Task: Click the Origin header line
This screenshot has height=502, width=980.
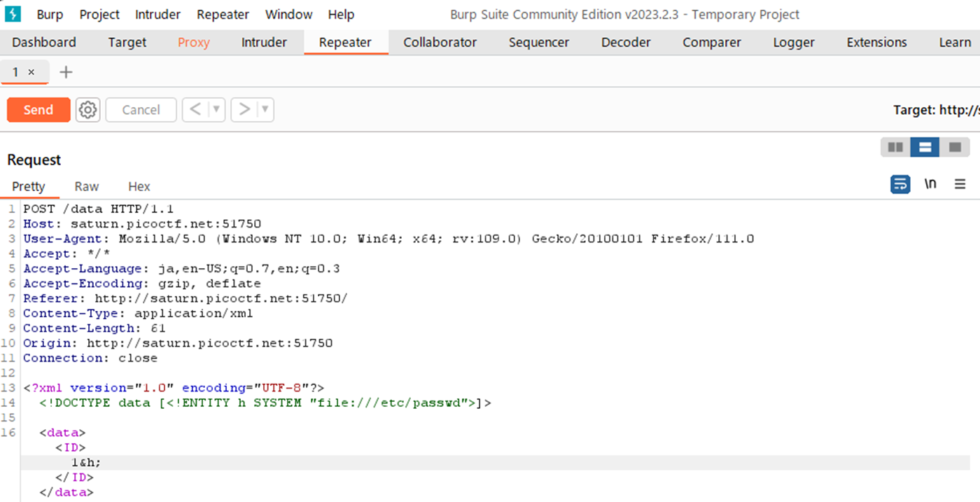Action: [178, 343]
